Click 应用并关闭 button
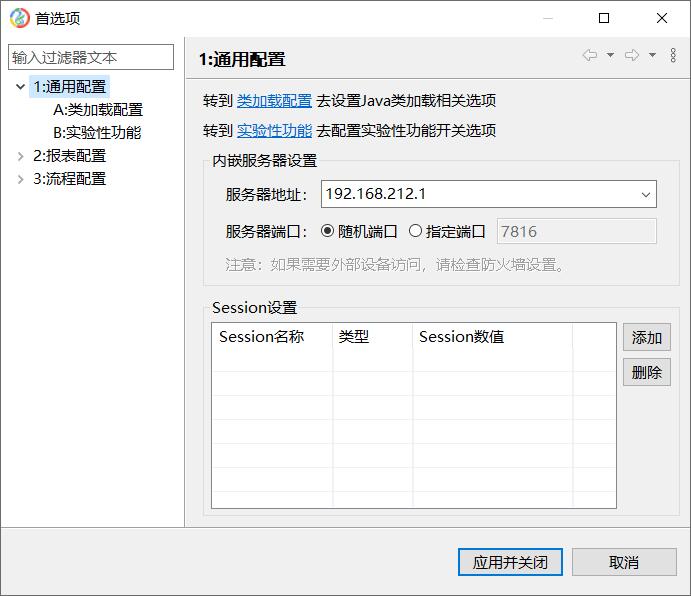 click(x=510, y=562)
